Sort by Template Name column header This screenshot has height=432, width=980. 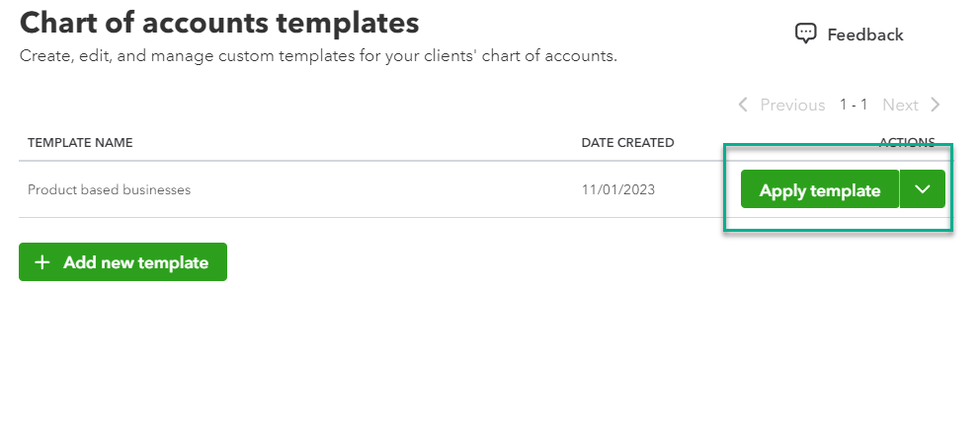[x=80, y=143]
